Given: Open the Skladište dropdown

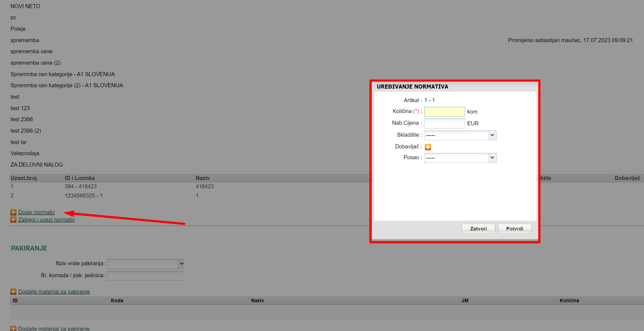Looking at the screenshot, I should click(460, 135).
